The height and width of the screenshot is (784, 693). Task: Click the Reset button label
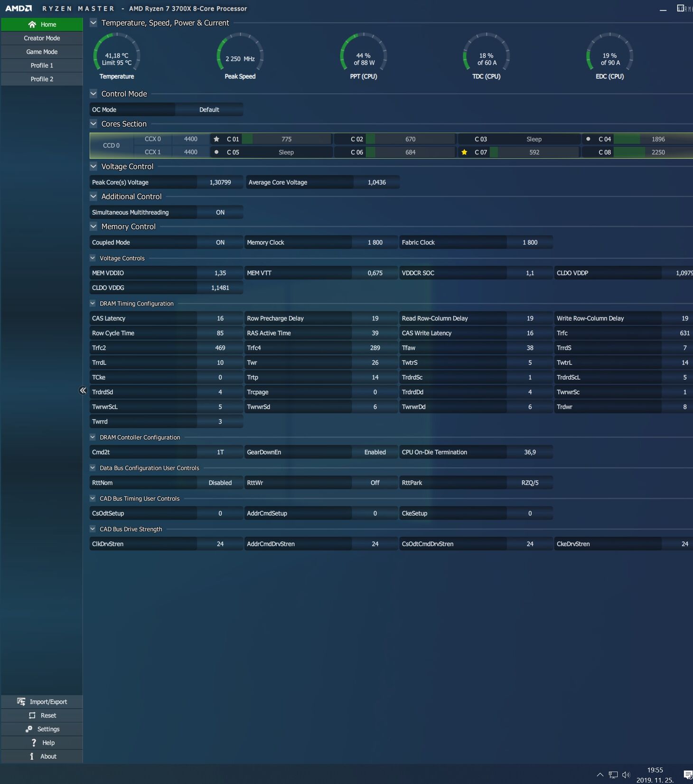coord(48,716)
